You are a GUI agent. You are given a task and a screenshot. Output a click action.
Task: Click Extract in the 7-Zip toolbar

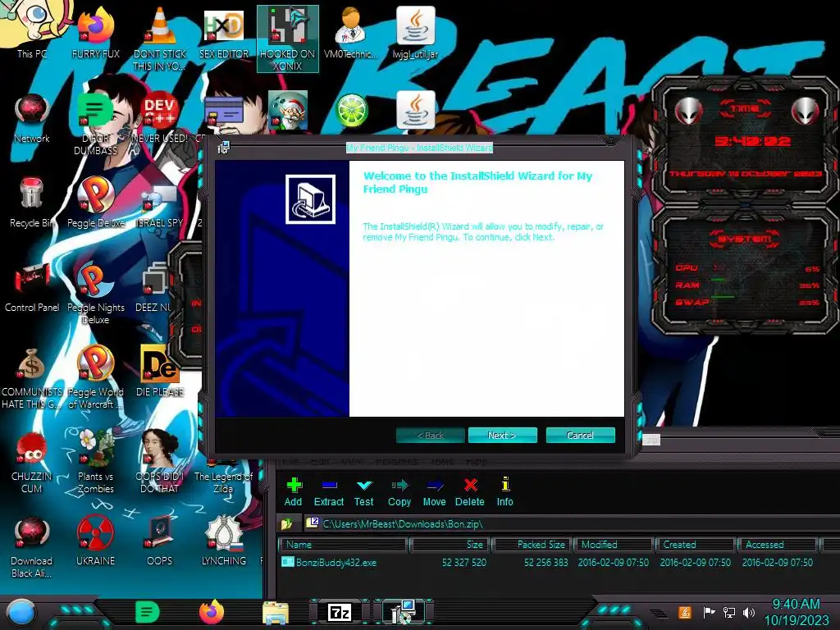tap(329, 492)
